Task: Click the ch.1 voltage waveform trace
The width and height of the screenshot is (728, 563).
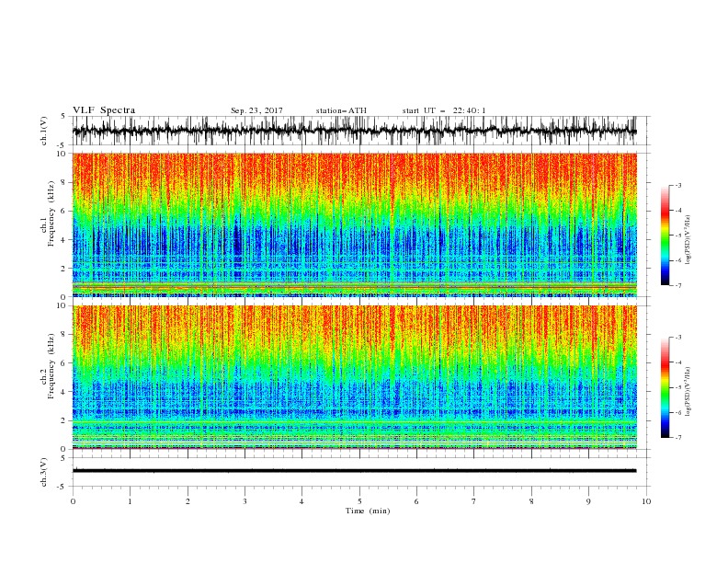Action: (x=355, y=131)
